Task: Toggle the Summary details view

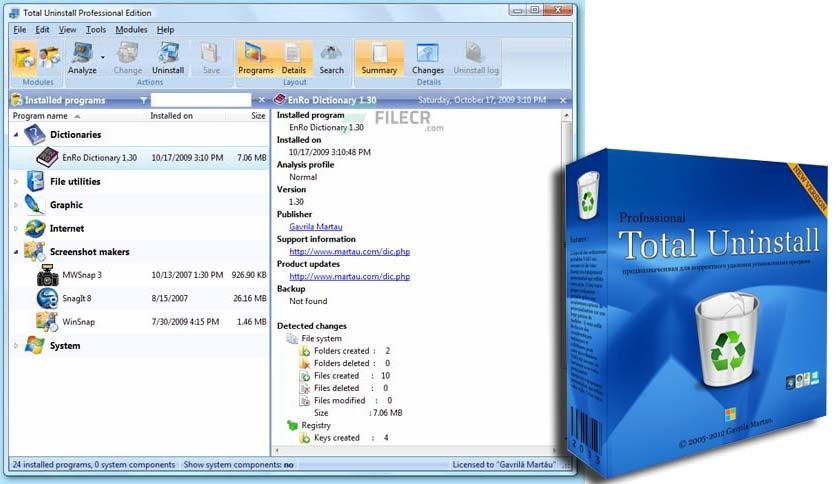Action: (379, 58)
